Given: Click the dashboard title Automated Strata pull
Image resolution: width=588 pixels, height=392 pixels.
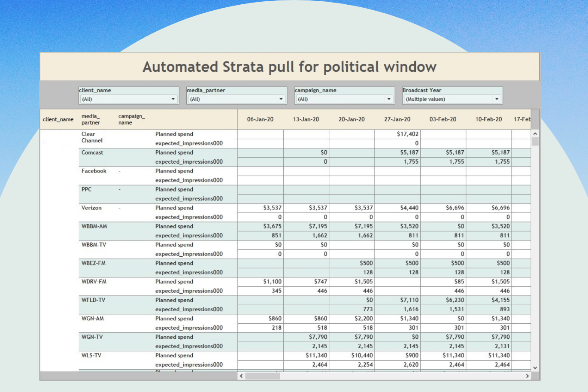Looking at the screenshot, I should (x=290, y=67).
